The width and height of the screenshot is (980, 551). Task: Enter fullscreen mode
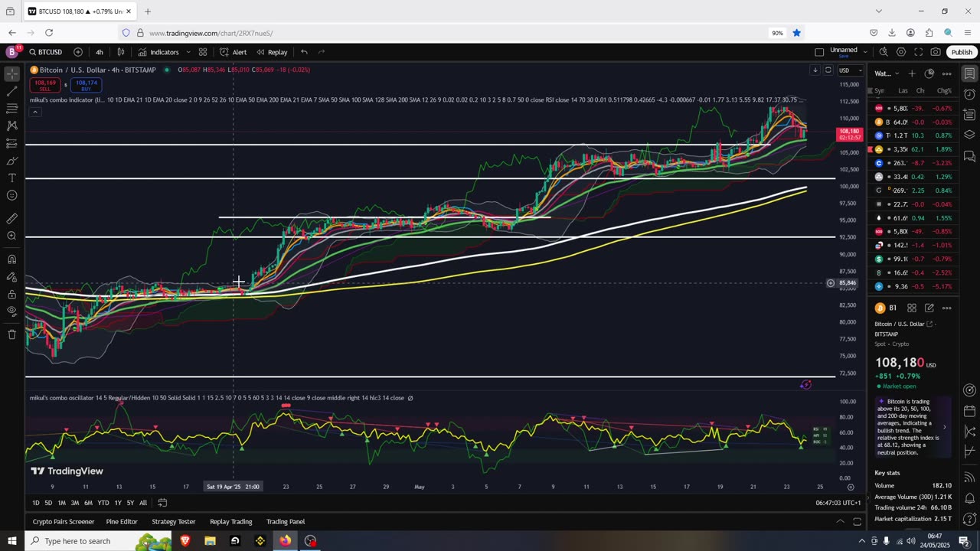[x=918, y=52]
